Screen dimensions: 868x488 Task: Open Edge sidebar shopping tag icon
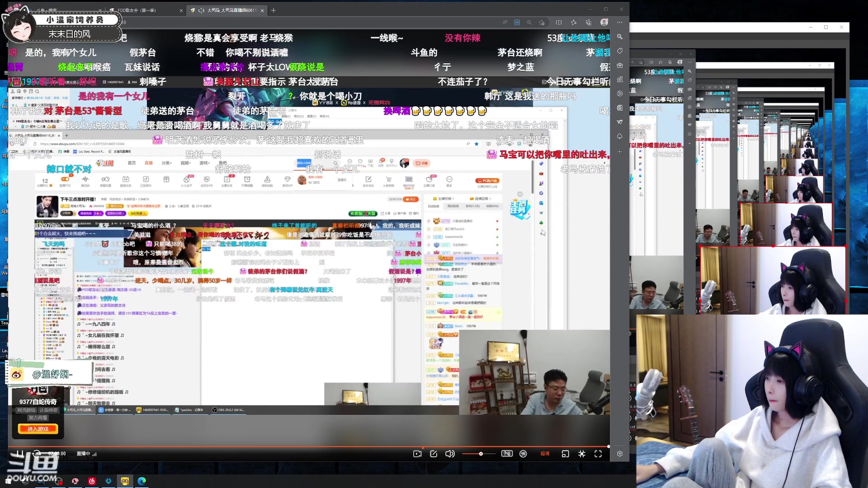pos(620,51)
